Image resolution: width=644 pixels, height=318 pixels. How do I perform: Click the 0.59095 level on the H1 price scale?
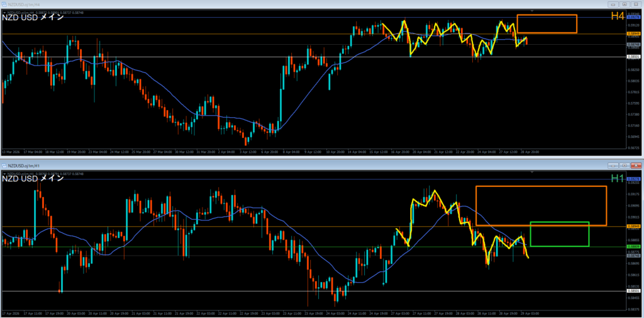point(633,205)
